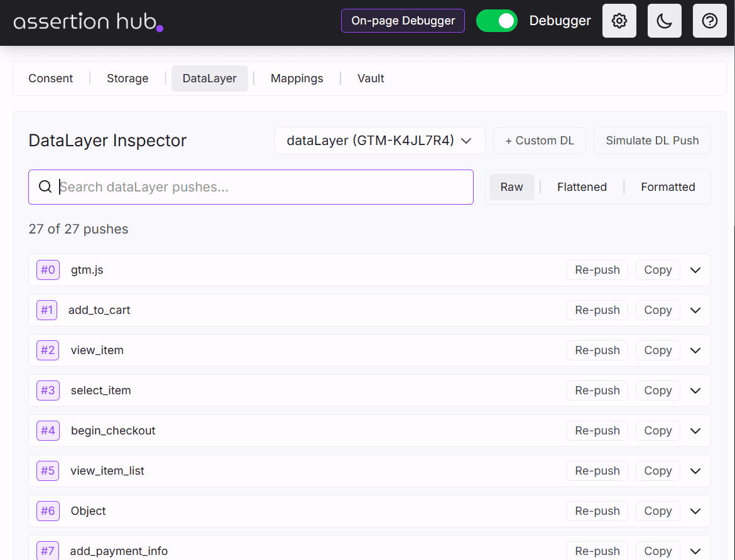Focus the Search dataLayer pushes field
Image resolution: width=735 pixels, height=560 pixels.
point(264,187)
